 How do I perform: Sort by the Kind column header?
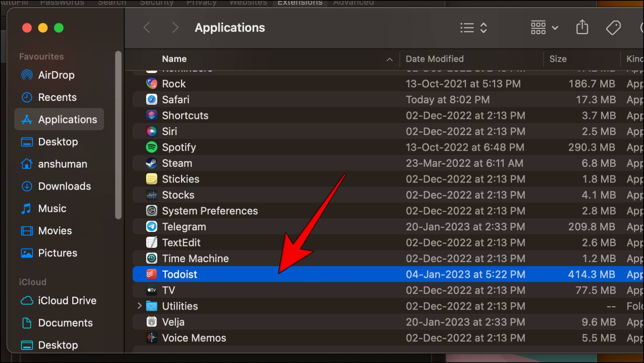[635, 59]
